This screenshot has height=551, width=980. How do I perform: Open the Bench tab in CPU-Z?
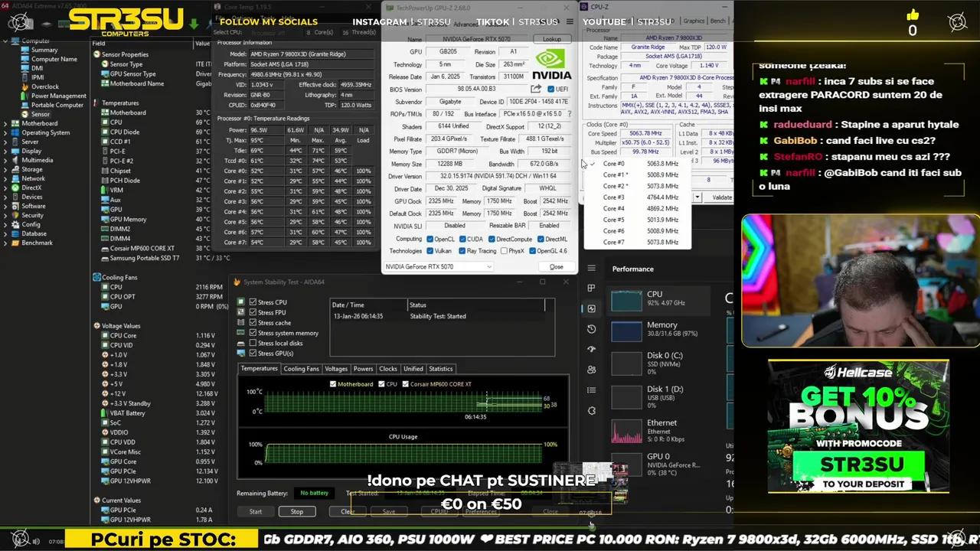pos(718,21)
